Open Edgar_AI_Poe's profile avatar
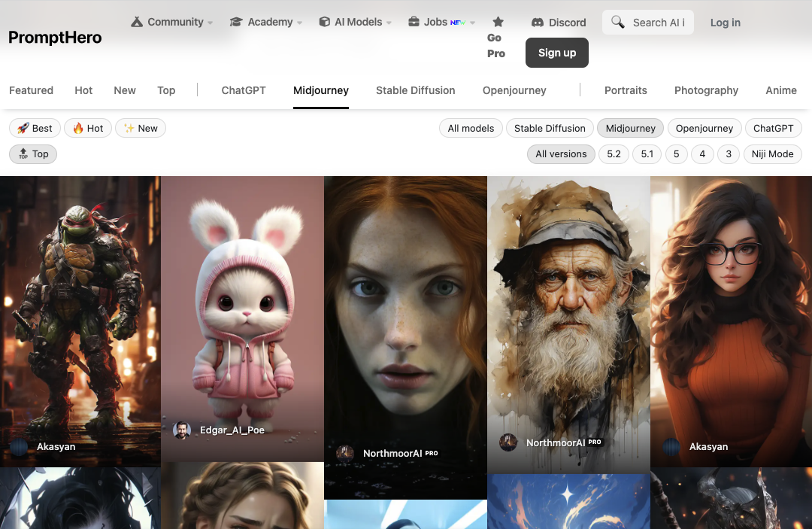 point(182,430)
